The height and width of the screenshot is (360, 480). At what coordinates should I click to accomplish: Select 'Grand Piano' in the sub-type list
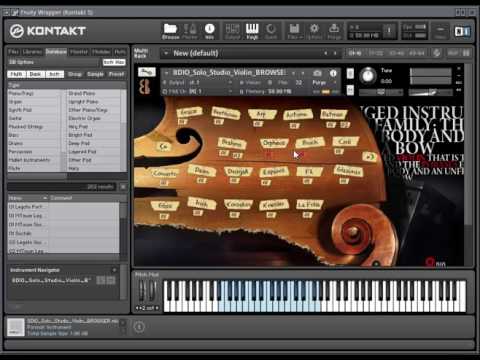click(94, 93)
